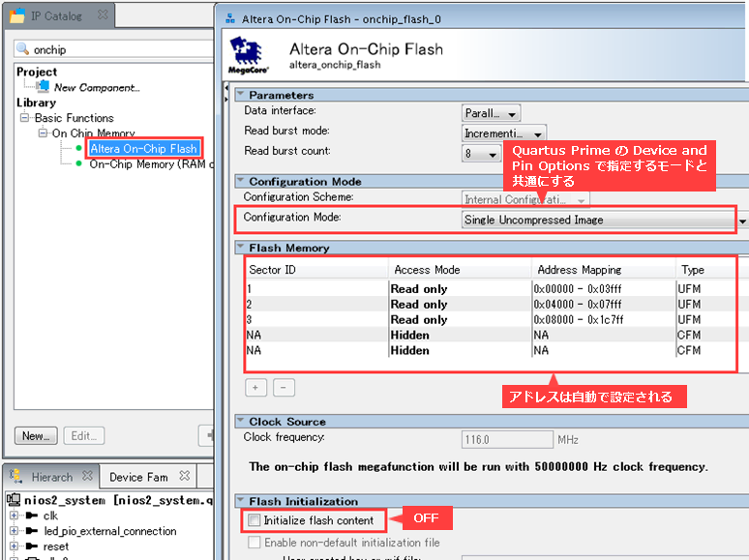Click the search magnifier icon
The image size is (749, 560).
click(x=22, y=48)
